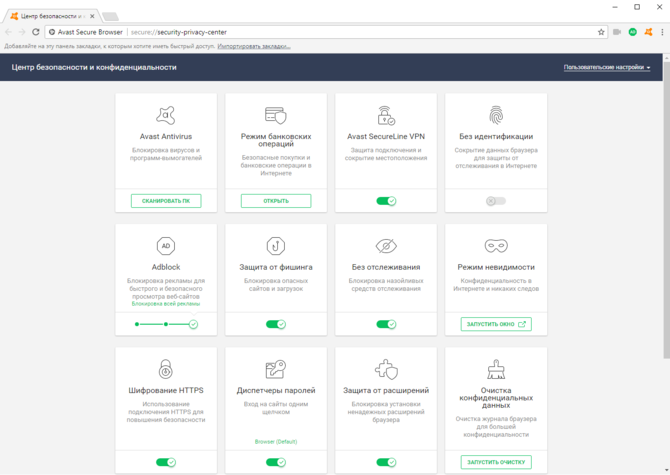This screenshot has width=670, height=475.
Task: Click the SecureLine VPN lock icon
Action: click(386, 116)
